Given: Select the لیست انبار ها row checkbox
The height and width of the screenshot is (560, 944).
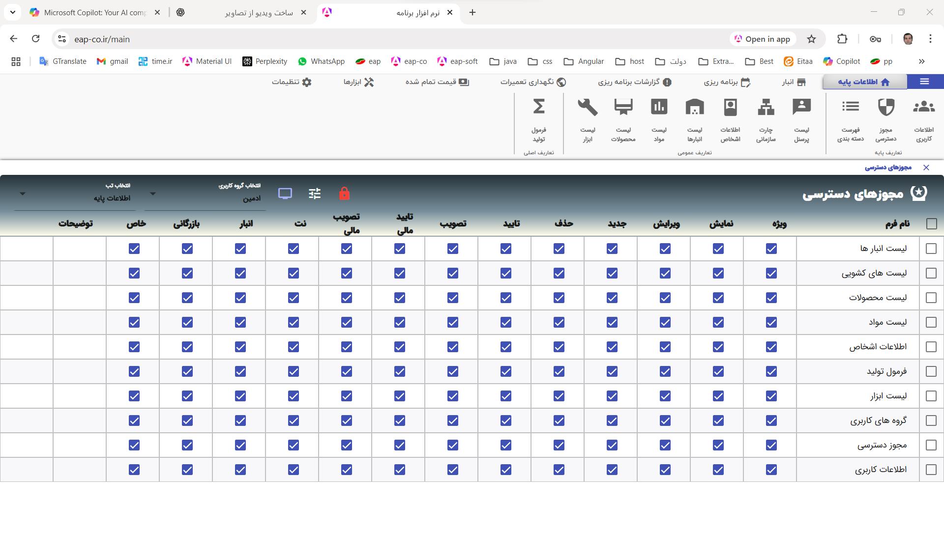Looking at the screenshot, I should click(931, 249).
